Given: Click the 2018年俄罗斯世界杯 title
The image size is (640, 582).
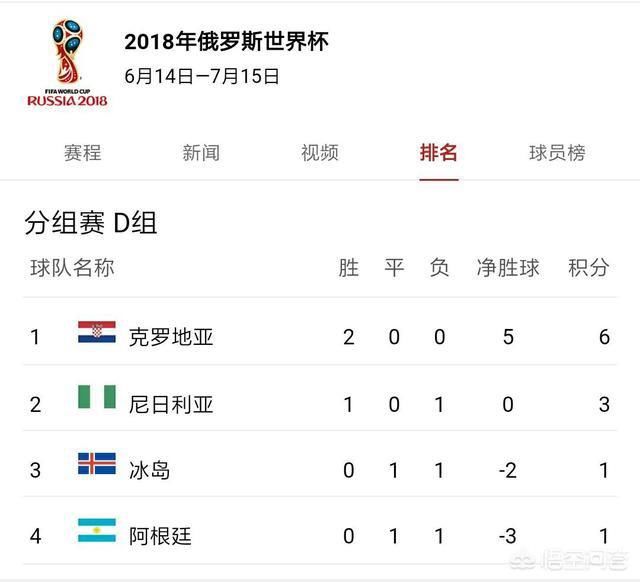Looking at the screenshot, I should [x=226, y=42].
